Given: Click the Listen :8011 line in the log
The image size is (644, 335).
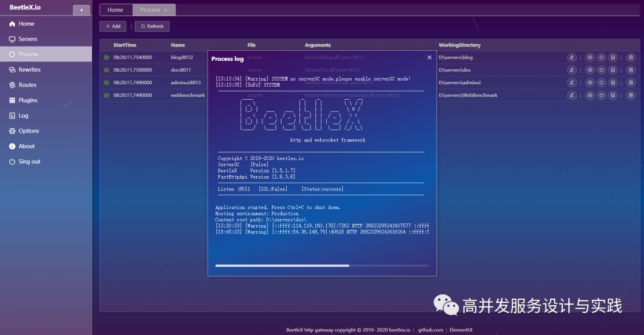Looking at the screenshot, I should [280, 189].
